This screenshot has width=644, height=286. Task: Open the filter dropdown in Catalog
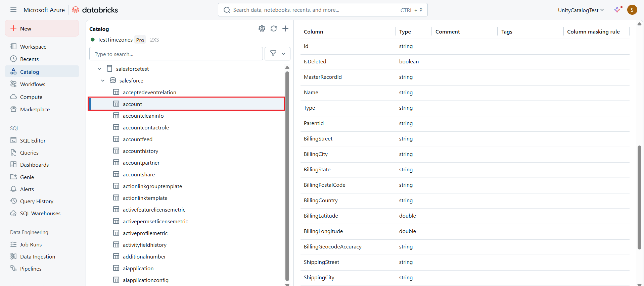[277, 54]
